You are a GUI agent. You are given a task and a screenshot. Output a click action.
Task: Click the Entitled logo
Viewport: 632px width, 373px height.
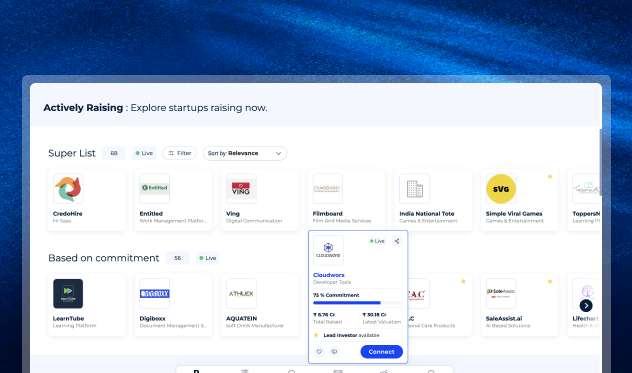[x=155, y=189]
